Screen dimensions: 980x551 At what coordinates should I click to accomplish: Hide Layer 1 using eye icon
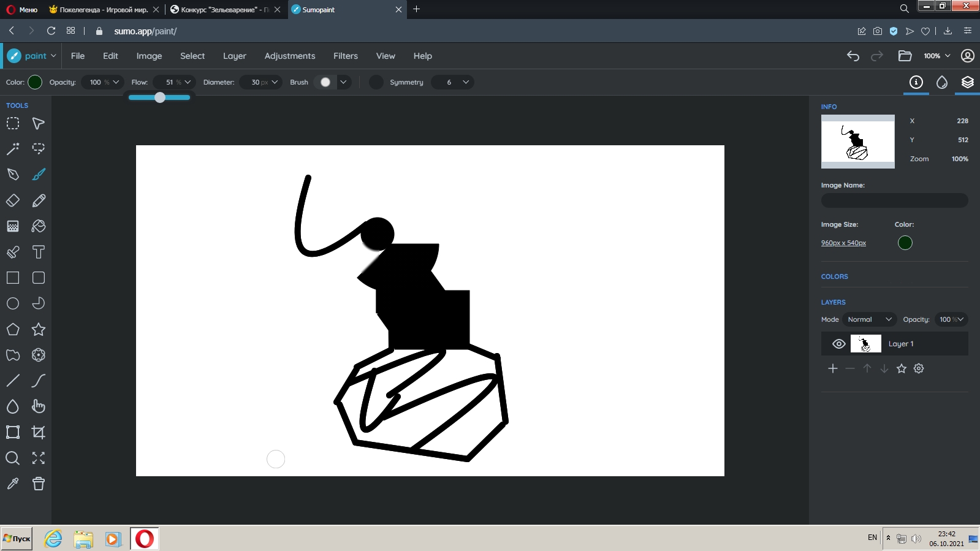838,344
